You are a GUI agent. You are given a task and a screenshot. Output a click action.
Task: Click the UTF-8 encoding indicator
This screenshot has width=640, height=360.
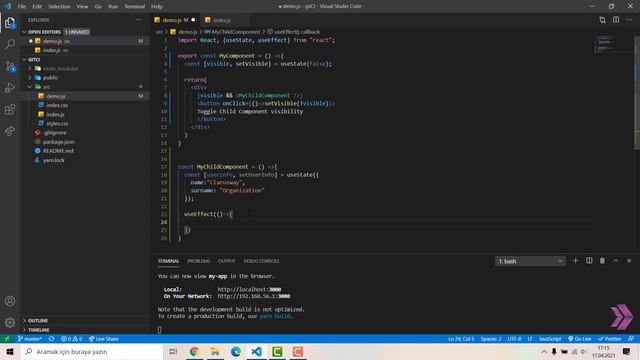pos(514,339)
